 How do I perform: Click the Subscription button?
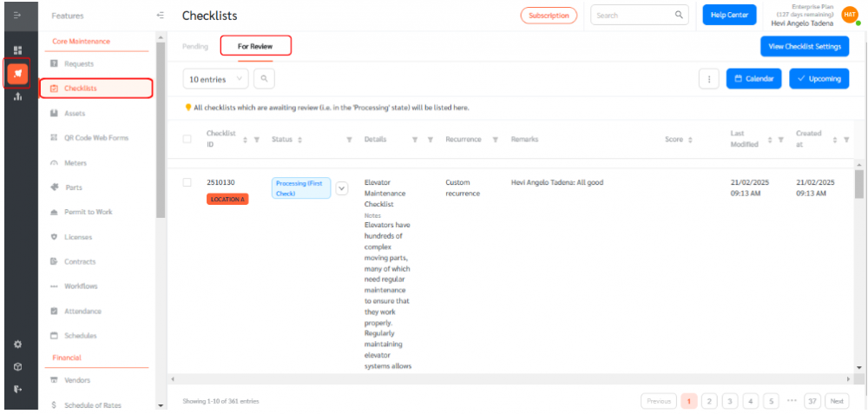click(x=549, y=16)
